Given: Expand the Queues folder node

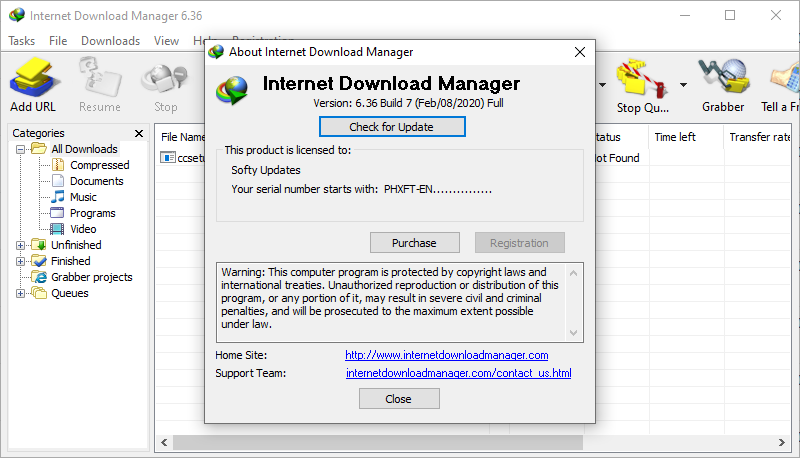Looking at the screenshot, I should click(x=20, y=293).
